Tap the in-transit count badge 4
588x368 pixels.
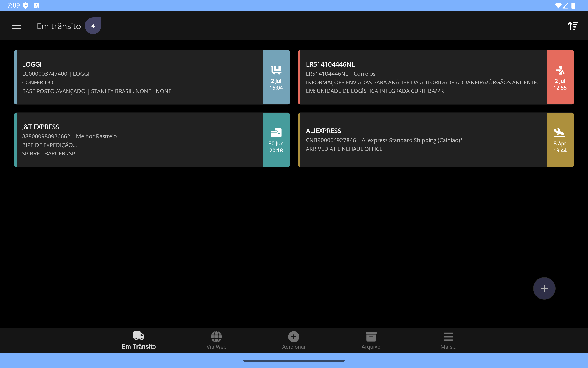tap(93, 26)
